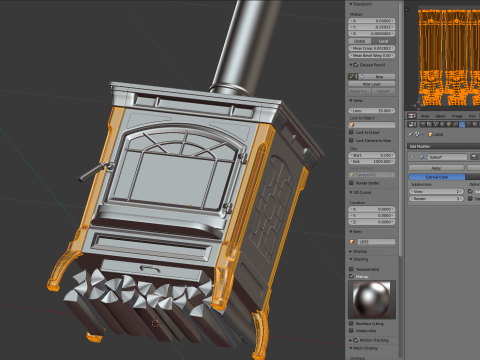Open the UV editor UVs menu

point(472,116)
